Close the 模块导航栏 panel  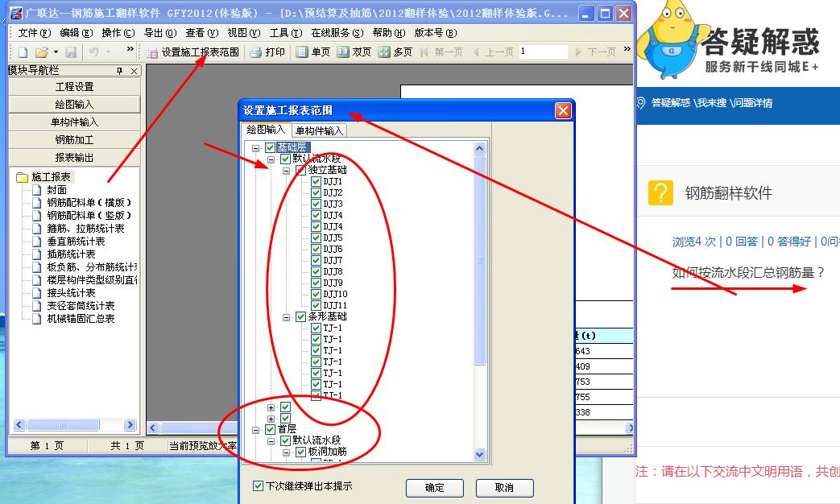click(134, 71)
